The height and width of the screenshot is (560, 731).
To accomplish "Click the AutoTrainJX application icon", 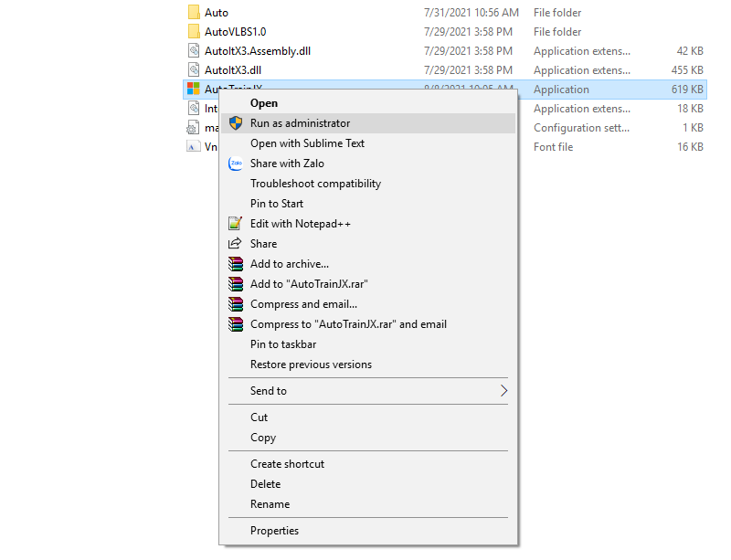I will click(x=194, y=90).
